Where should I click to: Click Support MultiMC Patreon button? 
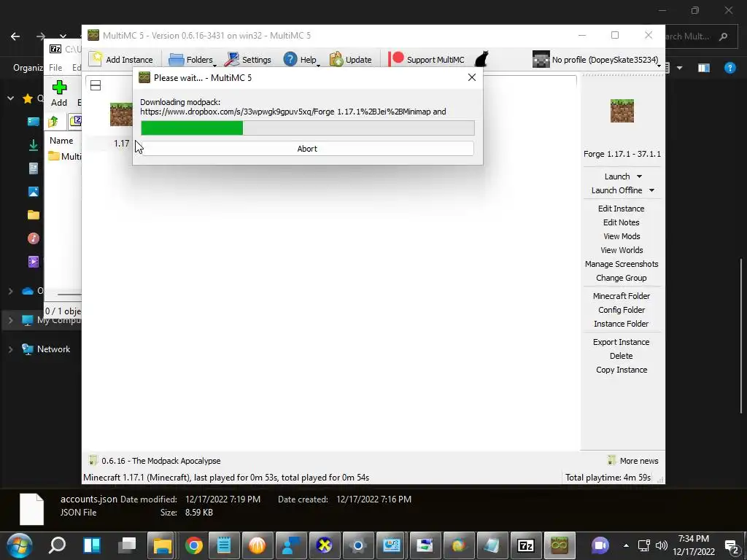(x=426, y=60)
